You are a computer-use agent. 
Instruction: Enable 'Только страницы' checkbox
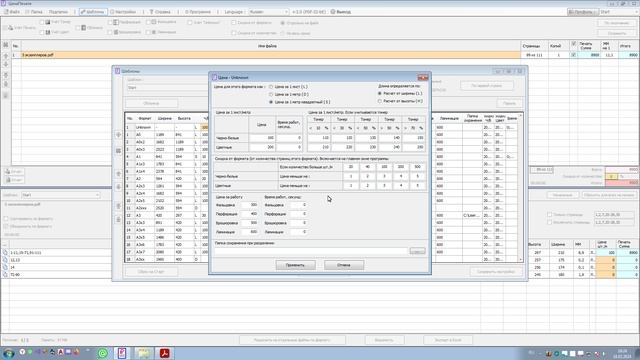(x=549, y=215)
